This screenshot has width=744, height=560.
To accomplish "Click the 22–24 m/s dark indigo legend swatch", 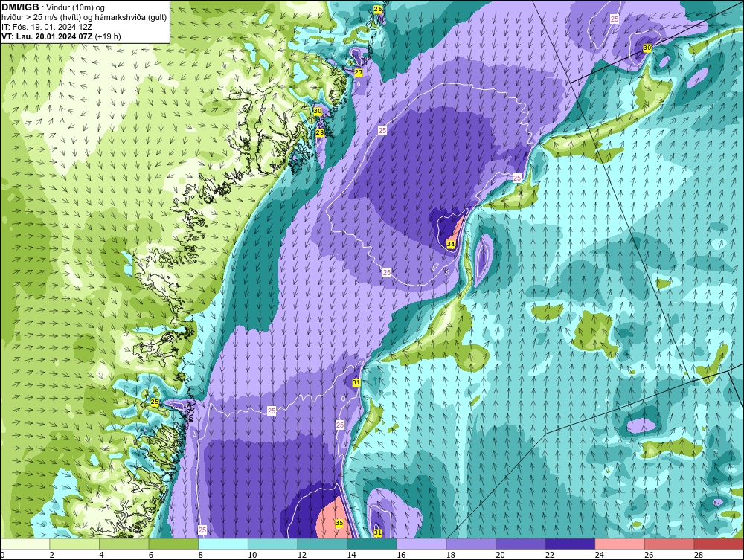I will pos(571,544).
